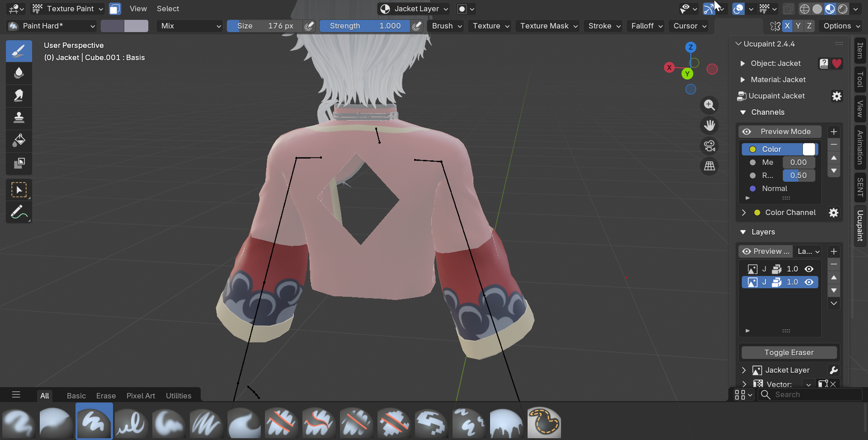
Task: Select the Mask tool
Action: 19,163
